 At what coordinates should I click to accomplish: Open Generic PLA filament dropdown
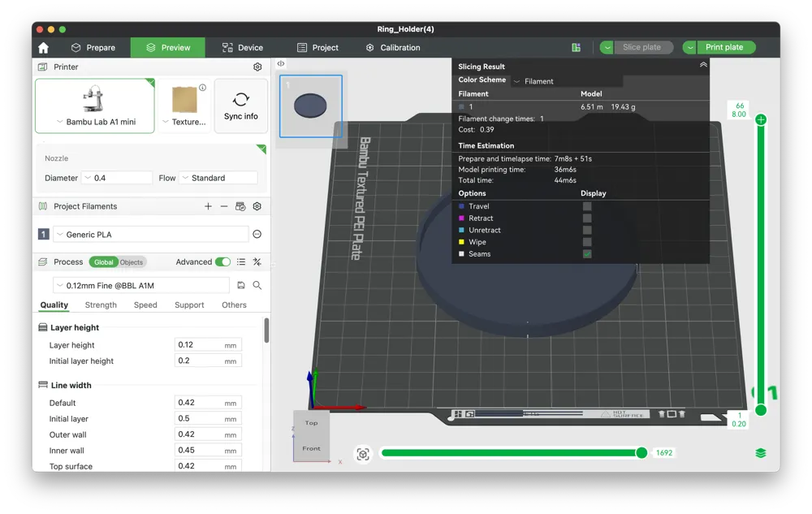pyautogui.click(x=151, y=235)
